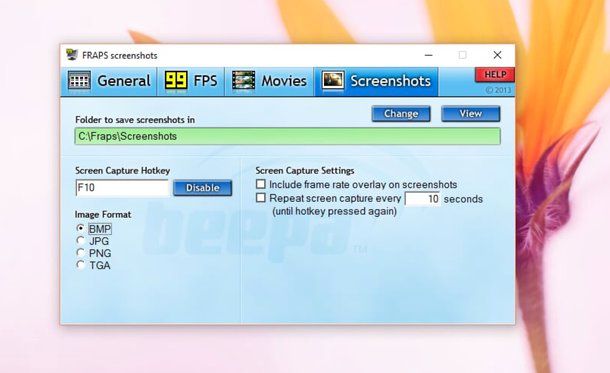Click the 'Screen Capture Settings' heading
The height and width of the screenshot is (373, 610).
(x=305, y=171)
